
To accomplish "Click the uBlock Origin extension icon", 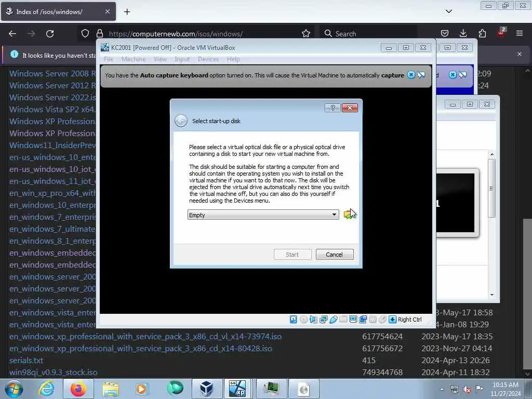I will click(x=501, y=33).
